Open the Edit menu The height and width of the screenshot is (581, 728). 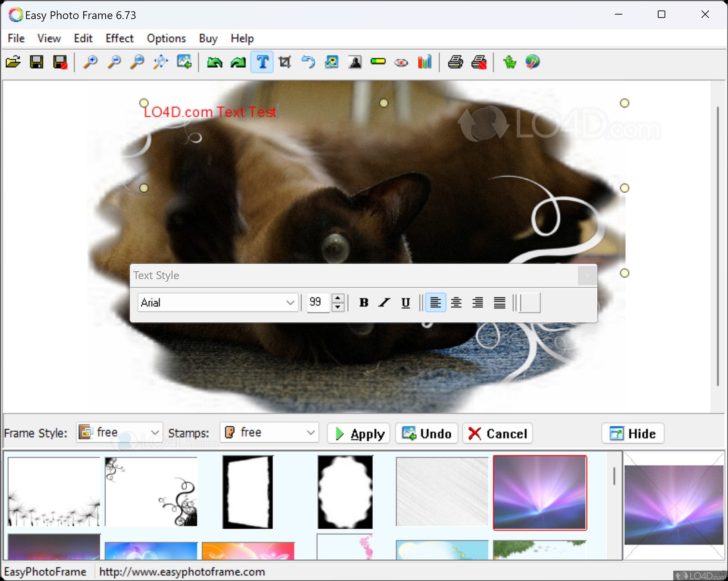(x=83, y=38)
